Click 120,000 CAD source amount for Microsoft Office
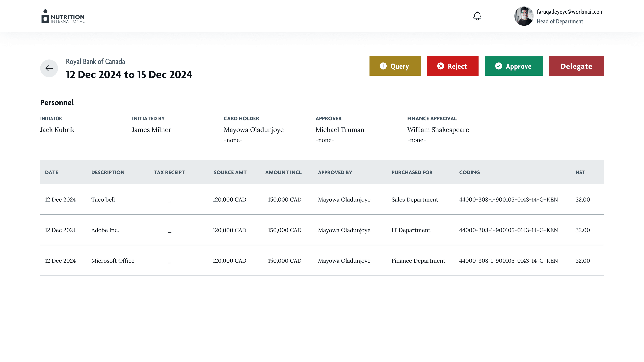644x362 pixels. tap(229, 261)
